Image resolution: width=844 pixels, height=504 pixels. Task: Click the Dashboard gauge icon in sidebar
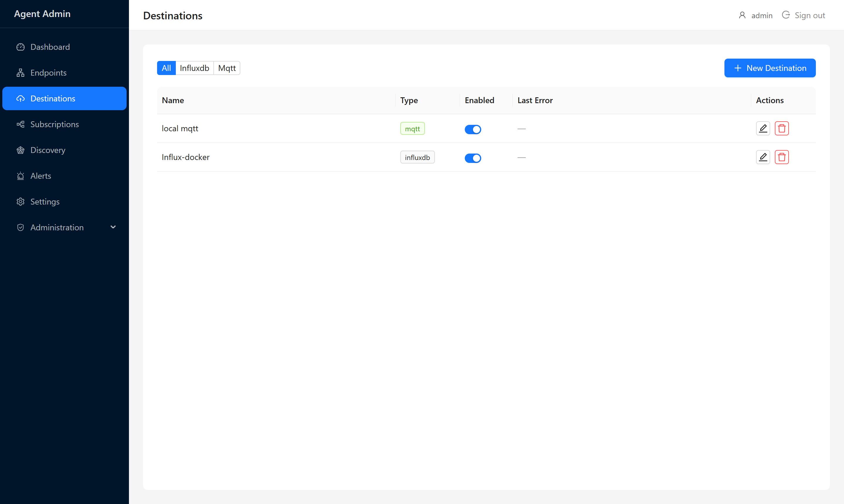21,47
